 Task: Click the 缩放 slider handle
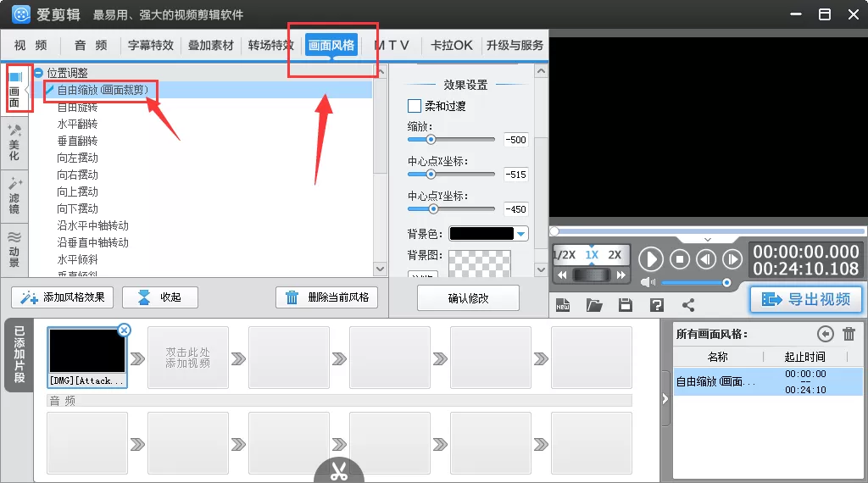point(431,140)
